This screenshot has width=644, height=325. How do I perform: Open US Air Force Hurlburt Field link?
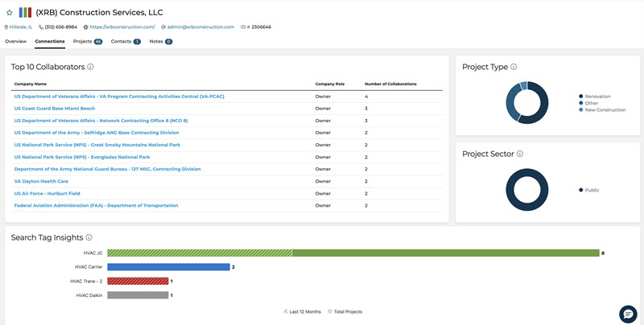[x=47, y=193]
